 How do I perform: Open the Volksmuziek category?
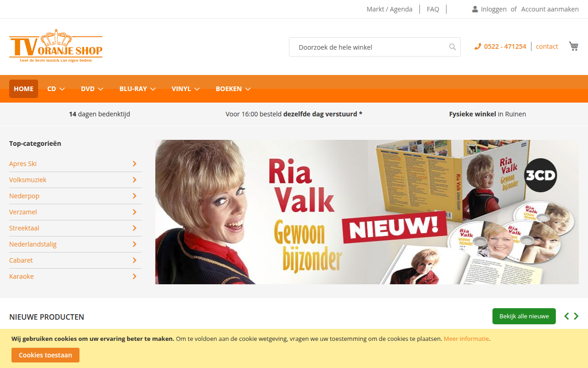click(28, 180)
